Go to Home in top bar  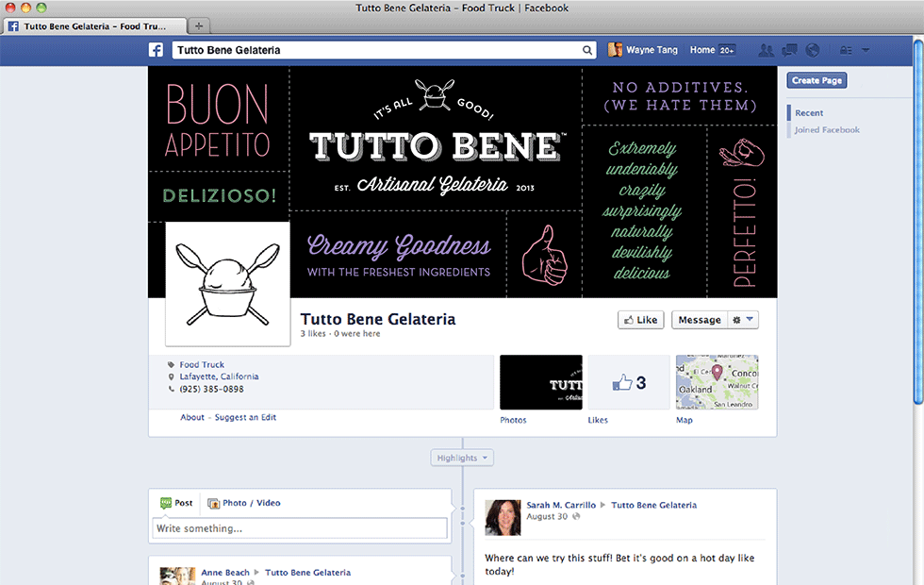tap(702, 50)
